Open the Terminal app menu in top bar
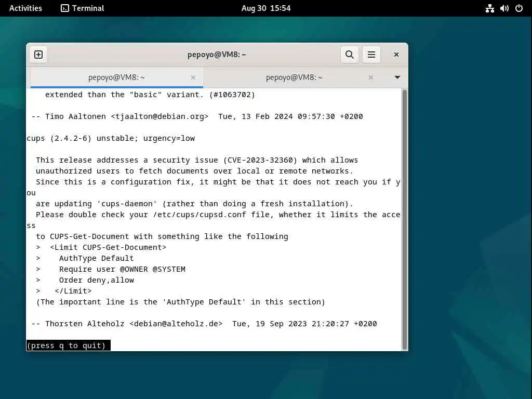 click(x=83, y=8)
